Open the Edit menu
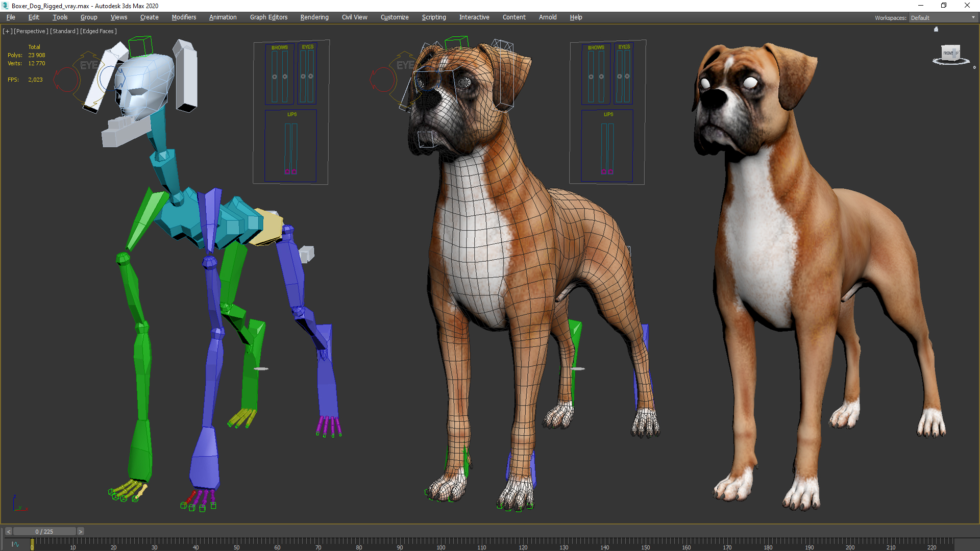Image resolution: width=980 pixels, height=551 pixels. point(34,17)
